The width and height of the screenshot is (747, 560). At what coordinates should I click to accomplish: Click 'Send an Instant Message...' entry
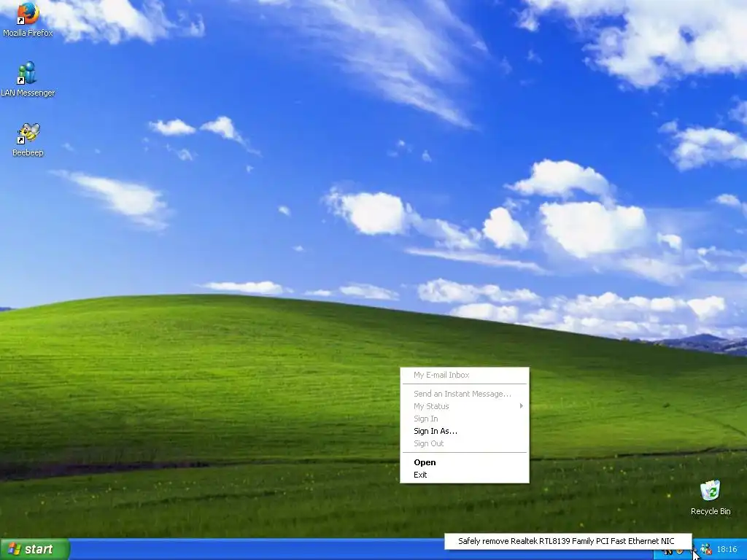click(x=465, y=394)
